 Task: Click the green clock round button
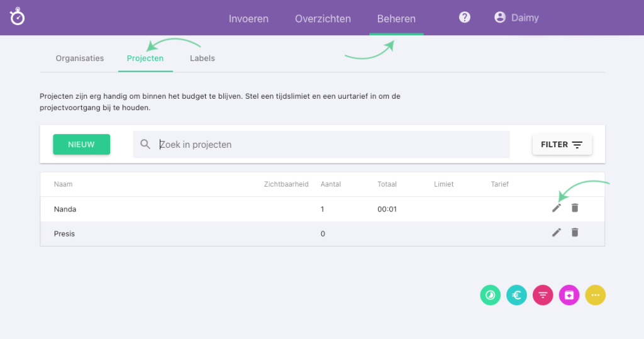coord(490,294)
